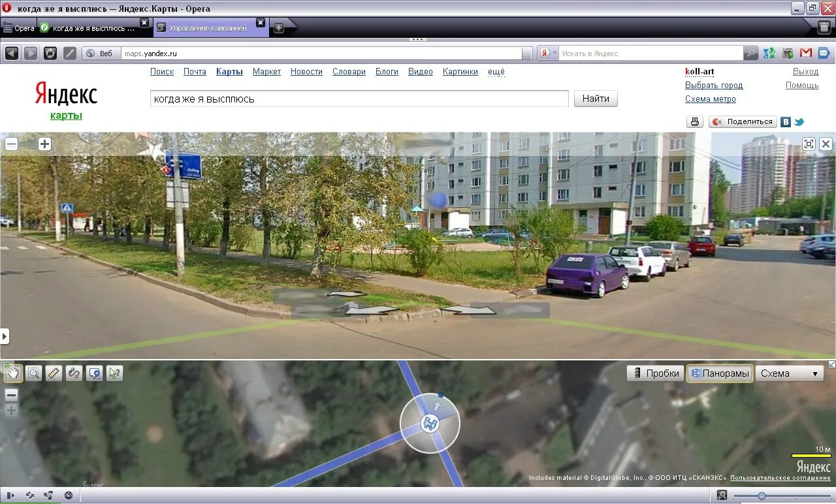The width and height of the screenshot is (836, 504).
Task: Toggle the Панорамы layer button
Action: (719, 373)
